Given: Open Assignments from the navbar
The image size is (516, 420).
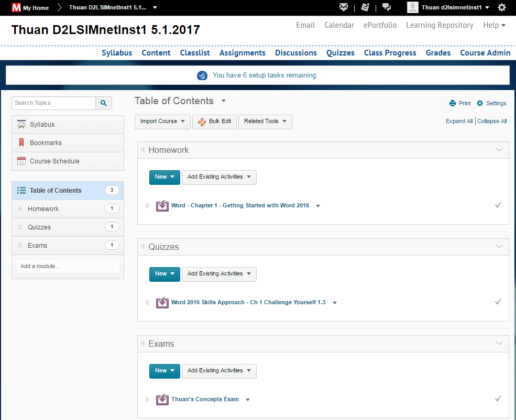Looking at the screenshot, I should 243,53.
